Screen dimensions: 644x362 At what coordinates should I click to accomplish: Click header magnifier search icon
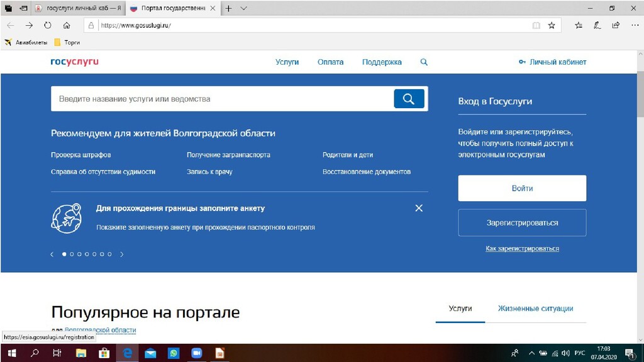424,62
